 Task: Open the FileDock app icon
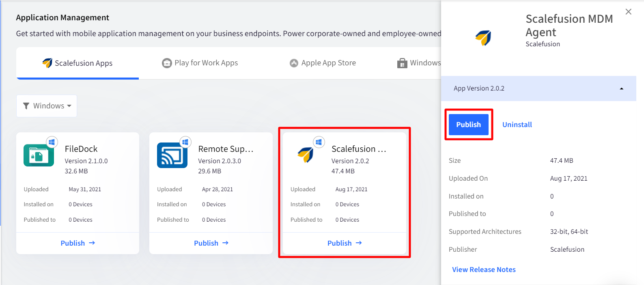click(x=39, y=155)
